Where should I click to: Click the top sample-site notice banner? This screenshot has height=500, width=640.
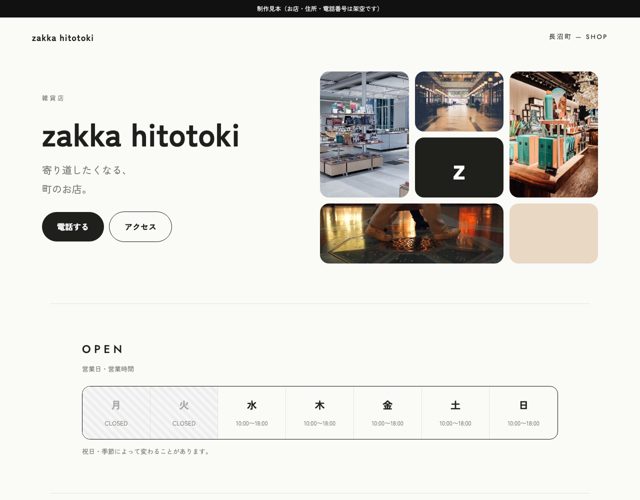click(320, 9)
